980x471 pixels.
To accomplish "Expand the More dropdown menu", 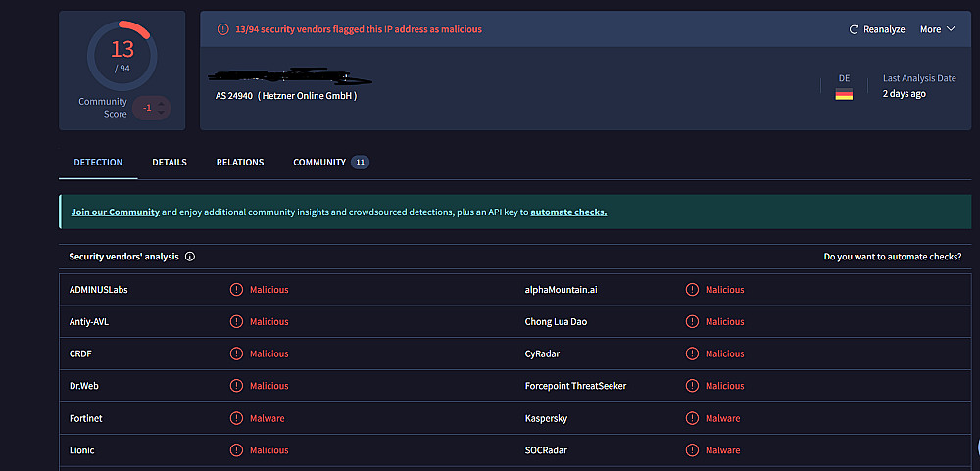I will [x=937, y=29].
